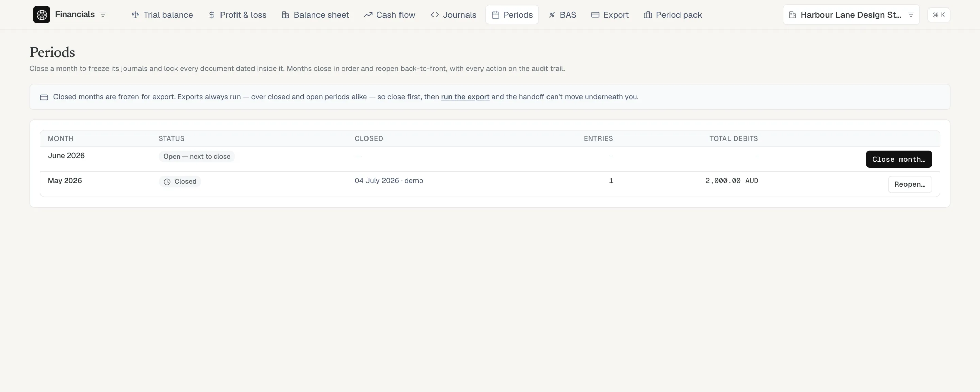The width and height of the screenshot is (980, 392).
Task: Click the code brackets icon beside Journals
Action: pos(435,15)
